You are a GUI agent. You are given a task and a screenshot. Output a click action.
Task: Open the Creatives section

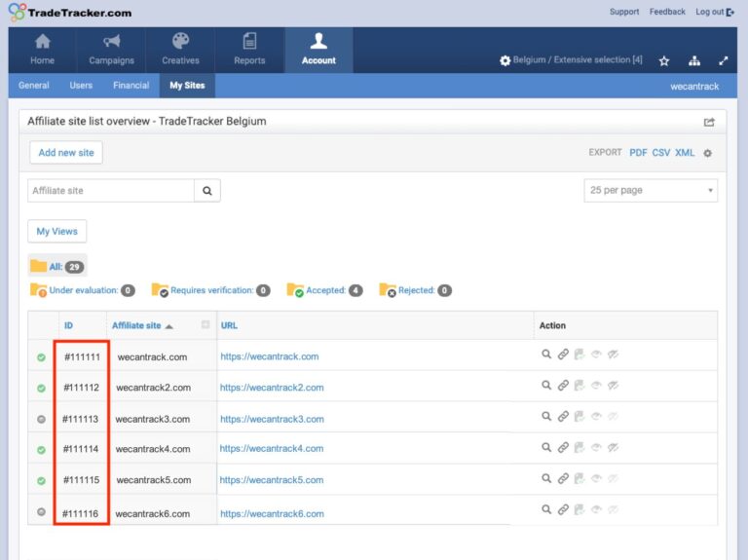pos(180,50)
